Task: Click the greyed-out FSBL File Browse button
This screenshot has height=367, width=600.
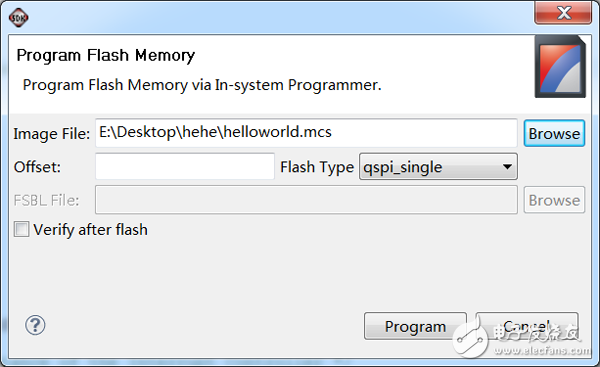Action: 554,200
